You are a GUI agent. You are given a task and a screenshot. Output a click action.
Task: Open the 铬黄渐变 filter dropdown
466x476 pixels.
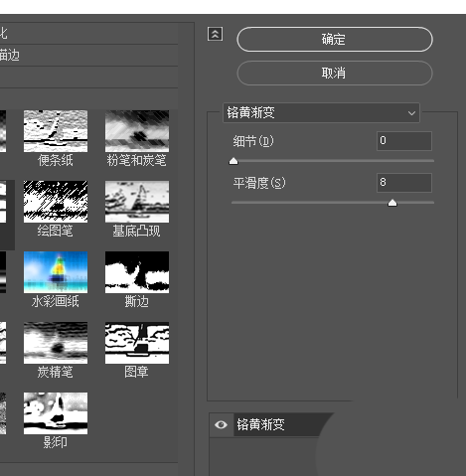click(321, 113)
